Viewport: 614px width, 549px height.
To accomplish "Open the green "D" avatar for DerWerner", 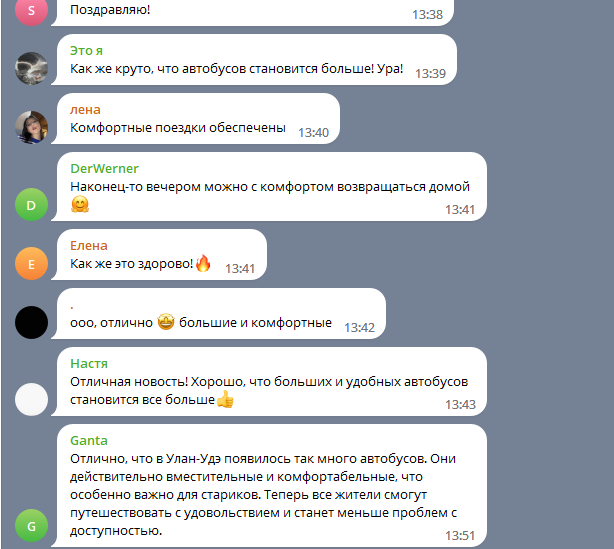I will (31, 204).
